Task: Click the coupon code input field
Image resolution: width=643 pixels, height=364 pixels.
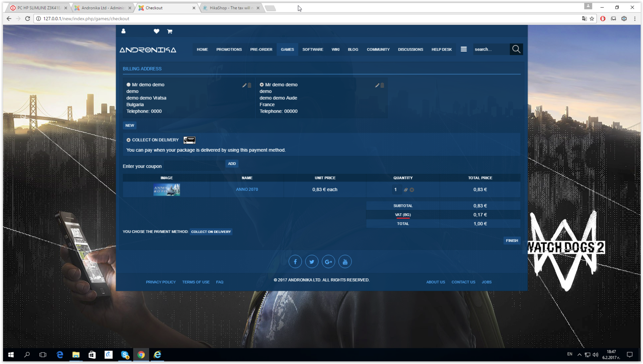Action: coord(195,166)
